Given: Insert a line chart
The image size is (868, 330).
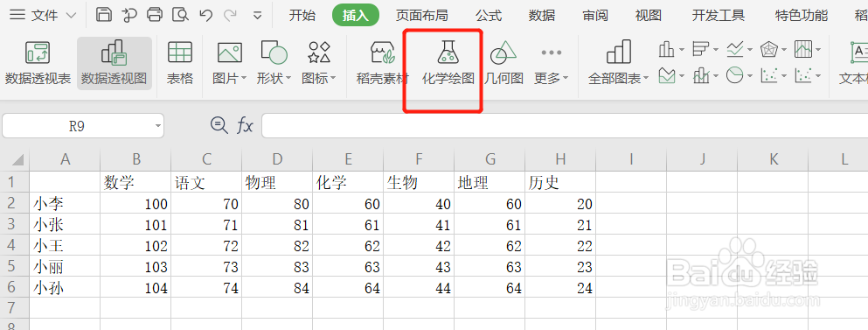Looking at the screenshot, I should coord(734,50).
